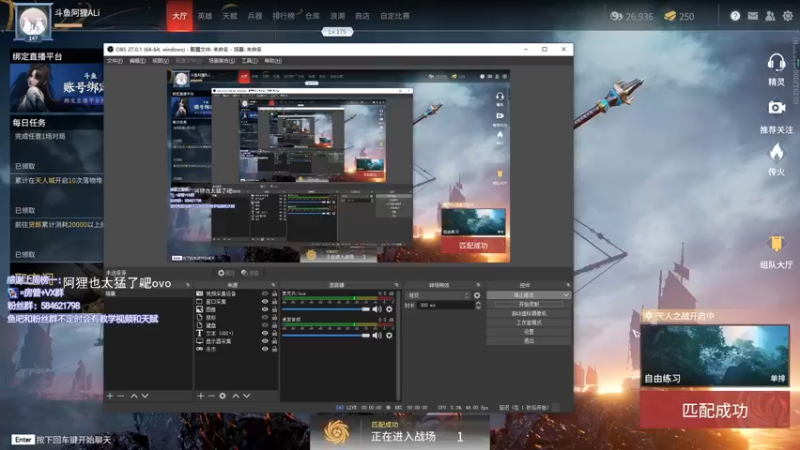
Task: Click the transition duration 300 ms input field
Action: [445, 305]
